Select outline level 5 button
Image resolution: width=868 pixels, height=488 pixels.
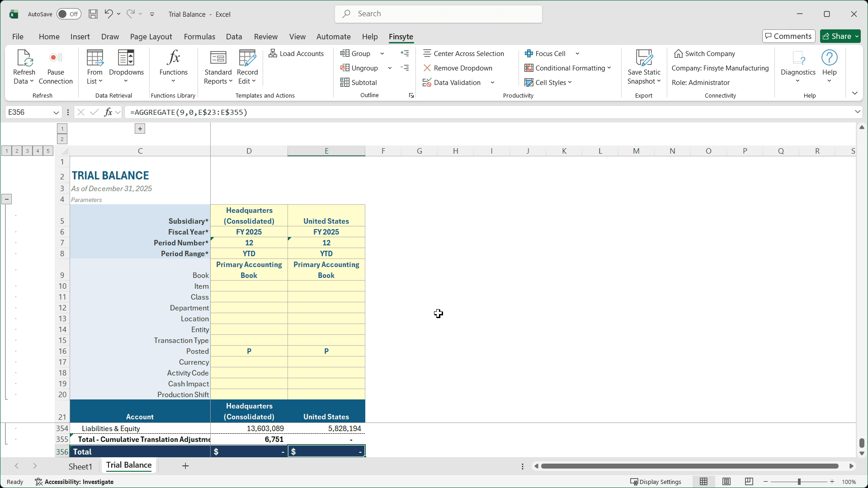(48, 151)
